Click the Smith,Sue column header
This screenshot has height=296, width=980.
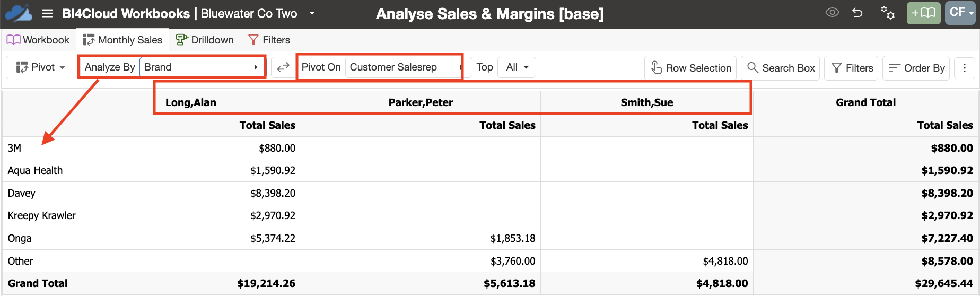647,102
